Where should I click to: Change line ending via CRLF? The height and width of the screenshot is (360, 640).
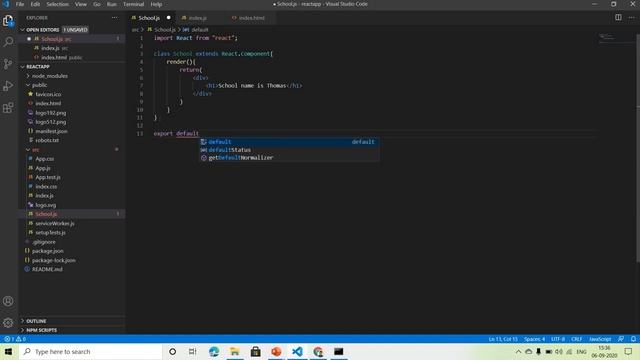(576, 339)
